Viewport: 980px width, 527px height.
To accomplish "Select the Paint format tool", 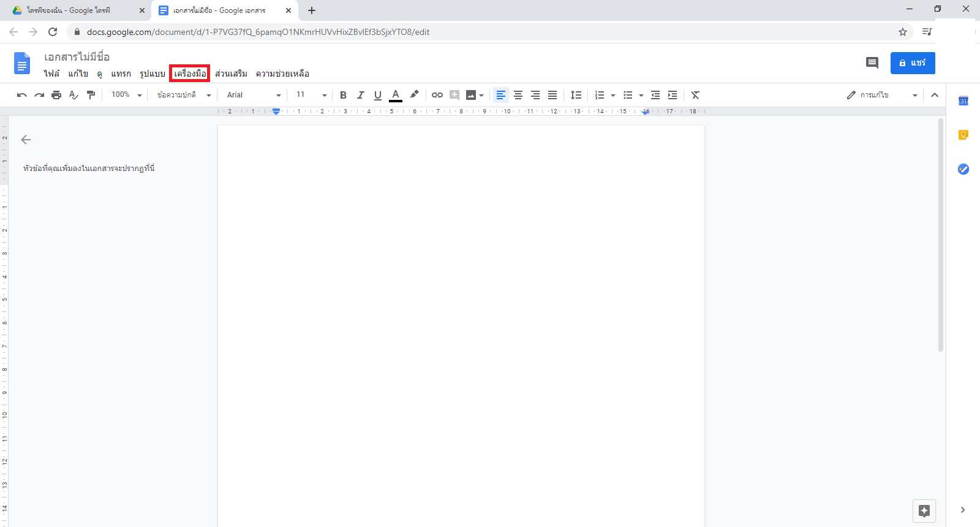I will point(91,95).
